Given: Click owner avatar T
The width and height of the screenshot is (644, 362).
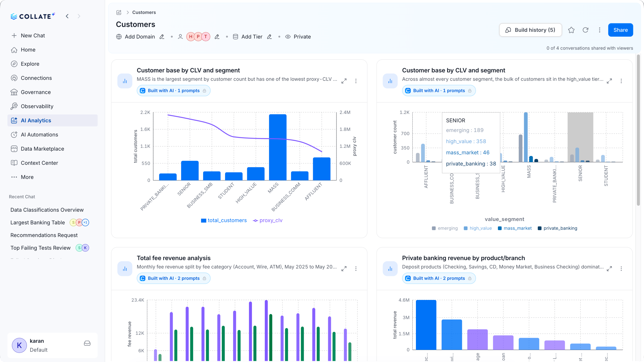Looking at the screenshot, I should pyautogui.click(x=206, y=37).
